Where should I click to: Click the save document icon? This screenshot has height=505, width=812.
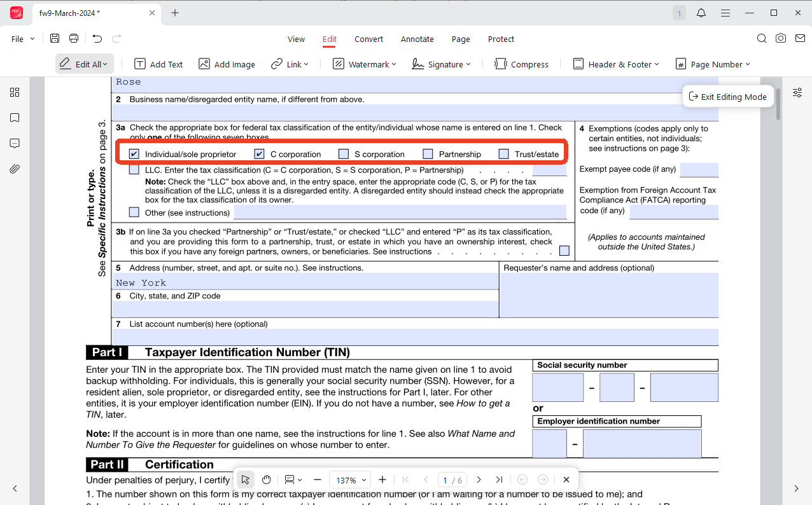point(55,39)
